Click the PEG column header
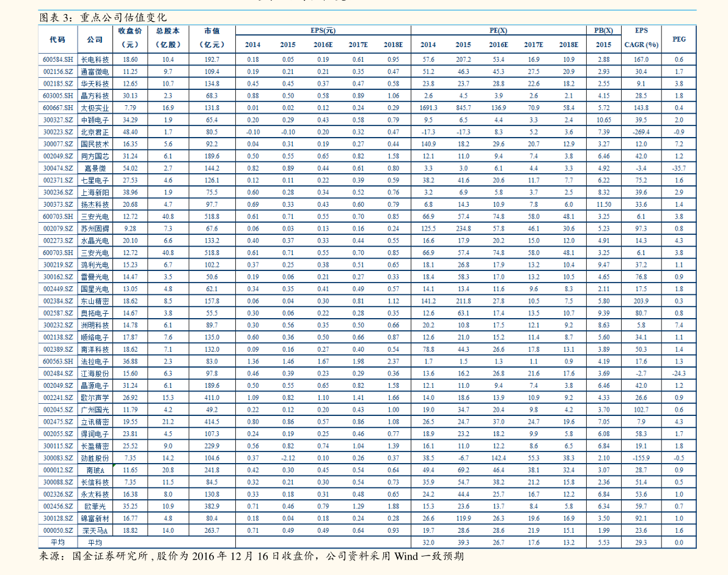The width and height of the screenshot is (728, 575). [678, 39]
